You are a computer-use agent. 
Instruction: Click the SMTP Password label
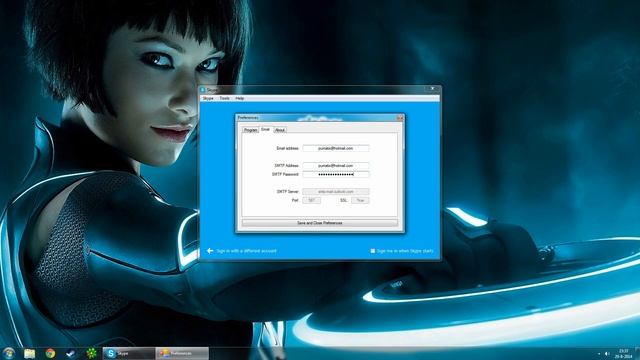286,174
